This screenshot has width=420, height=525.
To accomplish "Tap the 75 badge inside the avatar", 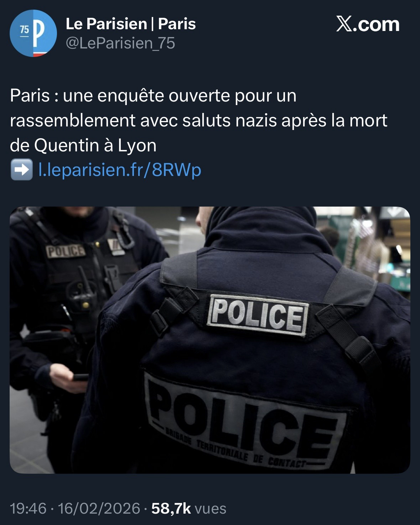I will (x=24, y=31).
